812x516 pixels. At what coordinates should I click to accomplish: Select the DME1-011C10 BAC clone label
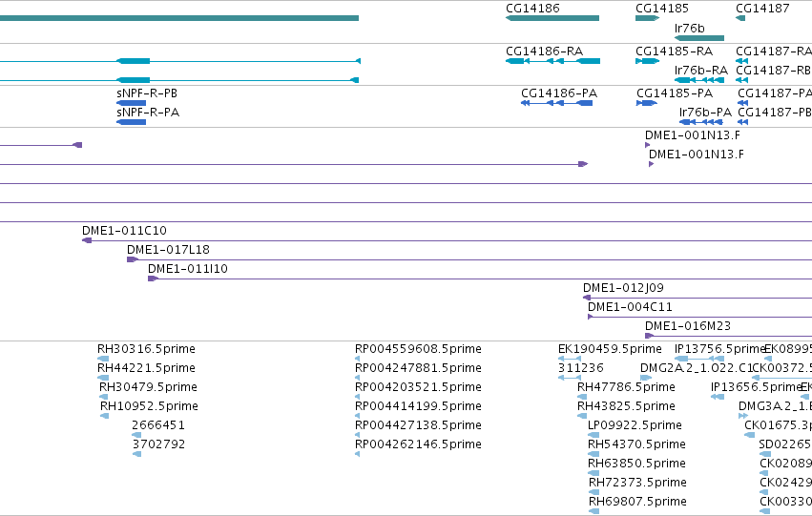click(x=124, y=230)
